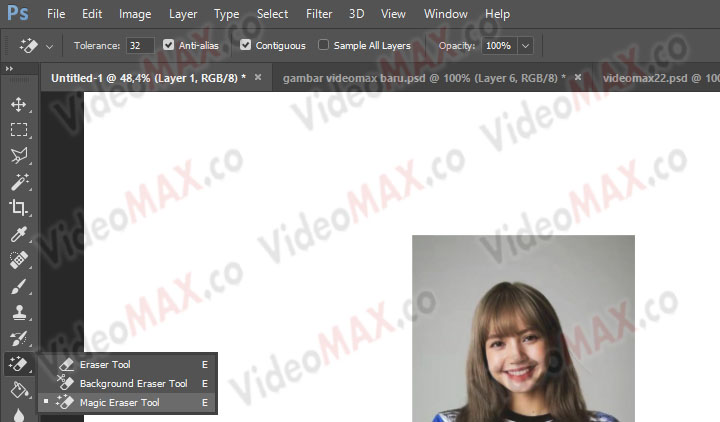This screenshot has height=422, width=720.
Task: Select the Magic Wand tool
Action: [19, 182]
